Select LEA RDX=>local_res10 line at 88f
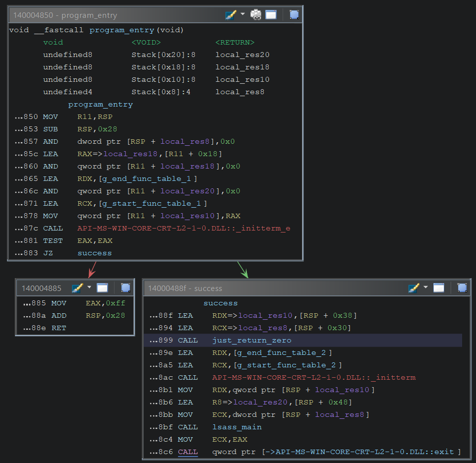This screenshot has height=463, width=476. pos(253,316)
